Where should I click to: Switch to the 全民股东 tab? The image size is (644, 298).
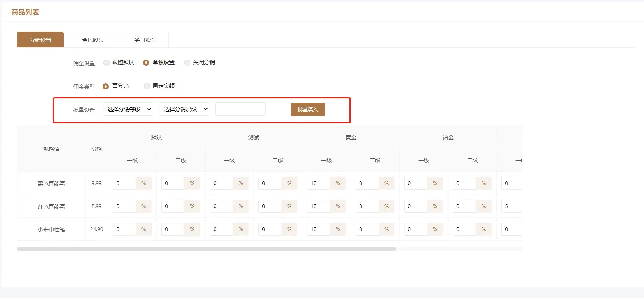[93, 40]
